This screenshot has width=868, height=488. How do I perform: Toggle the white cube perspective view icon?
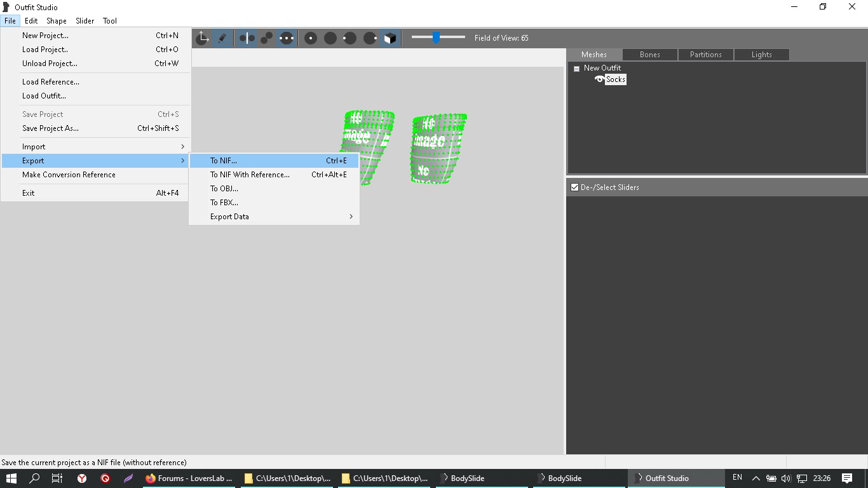(x=390, y=38)
